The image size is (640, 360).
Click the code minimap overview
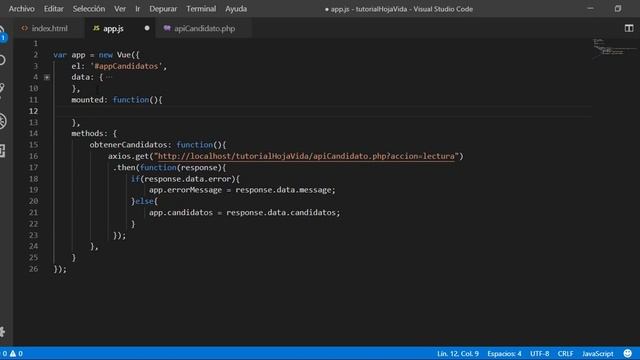[x=614, y=48]
